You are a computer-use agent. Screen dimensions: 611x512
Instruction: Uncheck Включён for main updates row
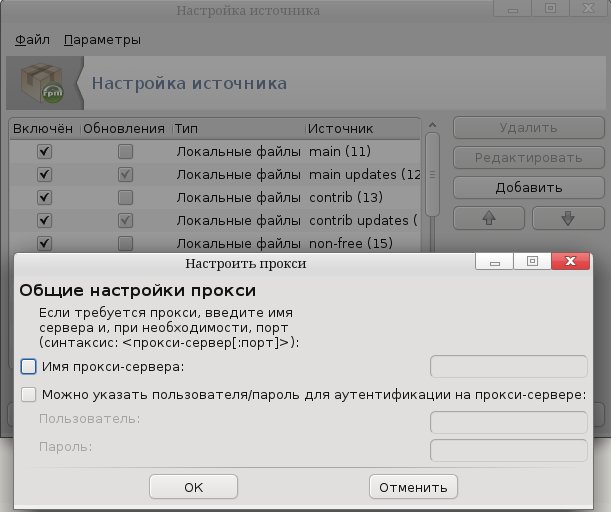point(44,175)
